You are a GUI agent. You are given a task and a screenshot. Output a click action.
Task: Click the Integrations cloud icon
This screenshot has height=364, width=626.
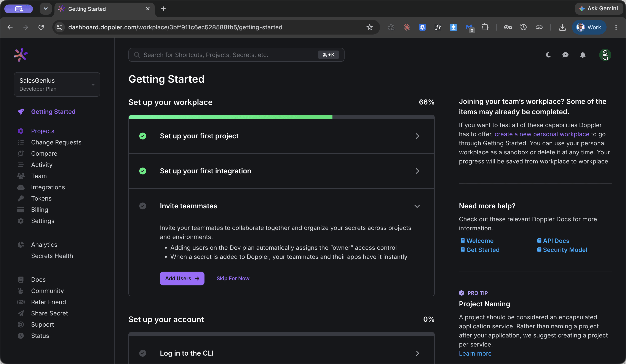coord(21,187)
